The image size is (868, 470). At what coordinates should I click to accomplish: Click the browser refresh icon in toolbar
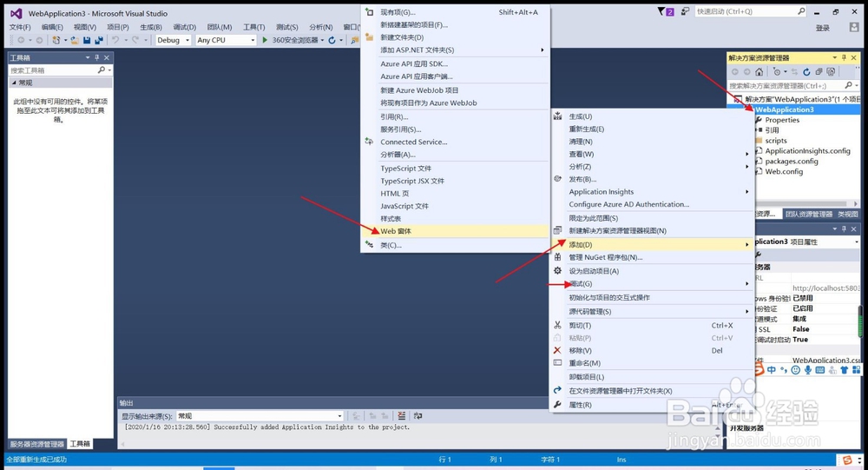click(x=332, y=40)
